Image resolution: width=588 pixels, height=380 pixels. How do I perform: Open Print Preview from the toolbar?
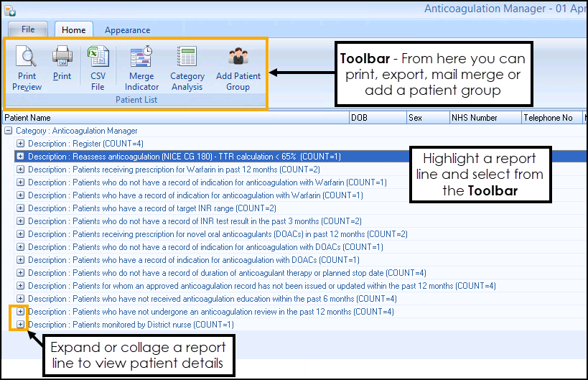pos(27,68)
